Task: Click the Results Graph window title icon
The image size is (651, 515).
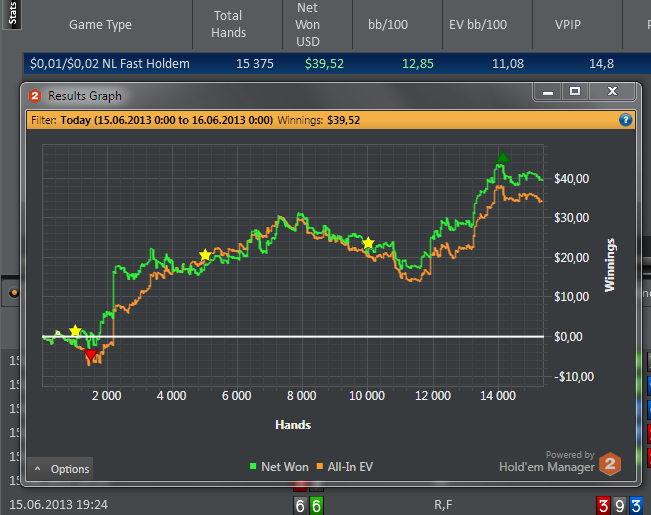Action: tap(35, 96)
